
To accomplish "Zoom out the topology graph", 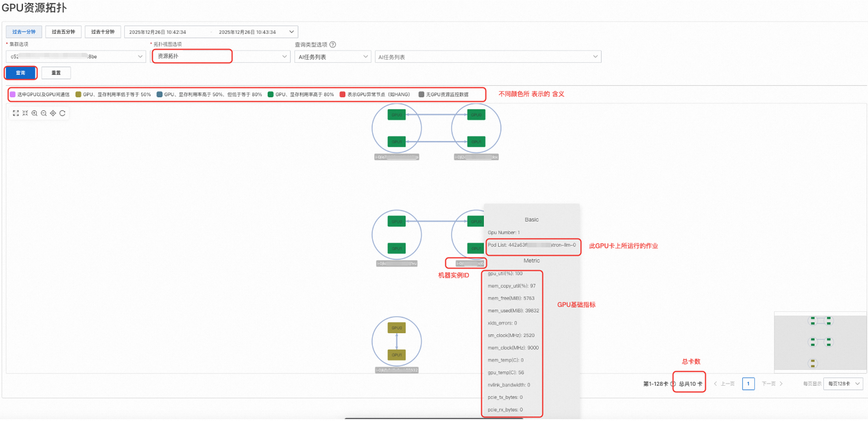I will coord(44,113).
